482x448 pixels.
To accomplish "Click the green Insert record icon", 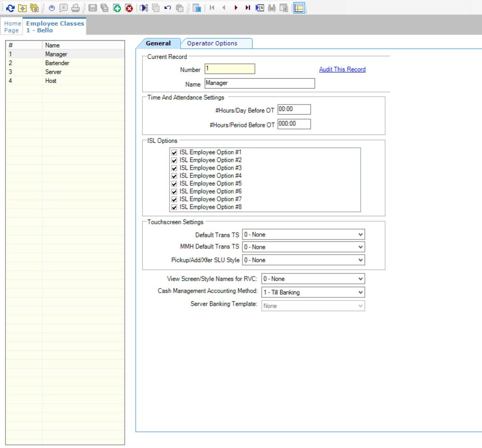I will click(x=117, y=8).
